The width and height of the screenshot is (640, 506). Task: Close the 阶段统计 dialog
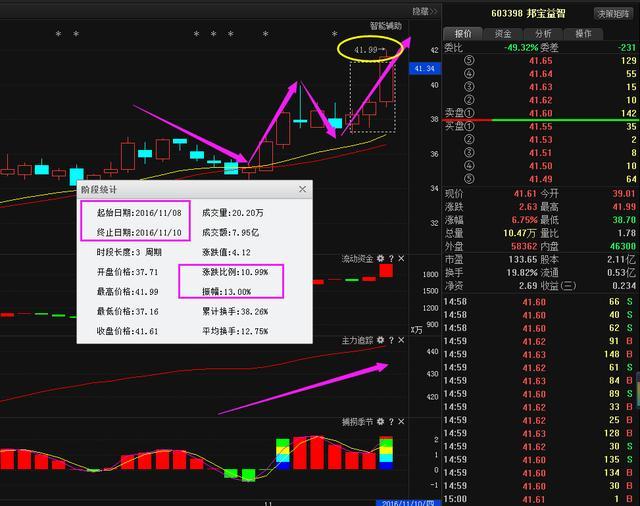coord(302,189)
